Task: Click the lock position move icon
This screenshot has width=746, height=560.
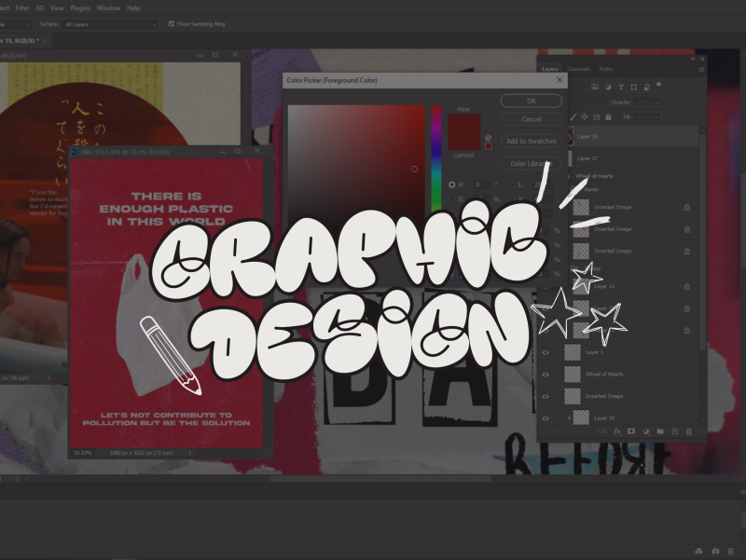Action: click(585, 117)
